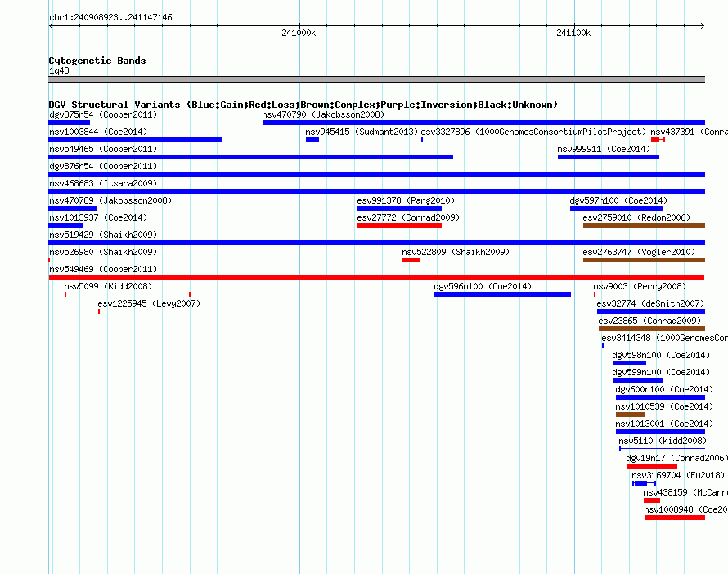Image resolution: width=728 pixels, height=574 pixels.
Task: Select the nsv468683 (Itsara2009) label
Action: pyautogui.click(x=103, y=183)
